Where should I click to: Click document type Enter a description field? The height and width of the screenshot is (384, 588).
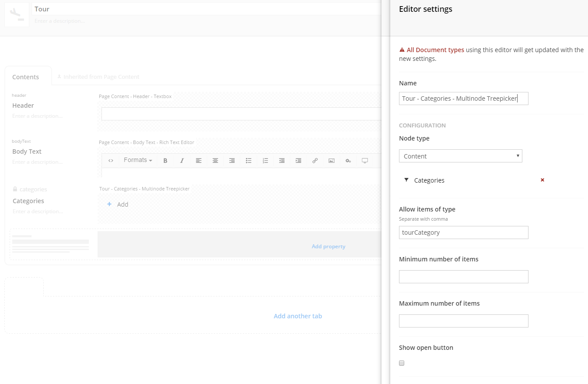(x=60, y=21)
